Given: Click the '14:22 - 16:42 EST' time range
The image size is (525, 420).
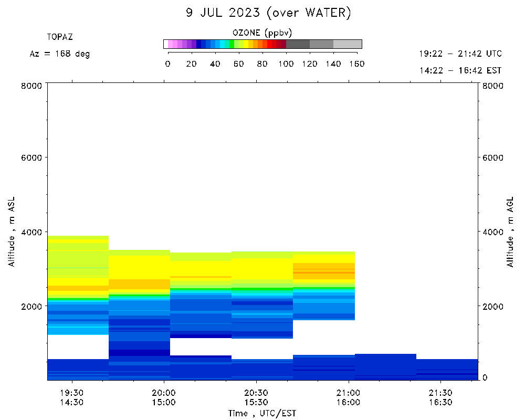Looking at the screenshot, I should (x=460, y=70).
